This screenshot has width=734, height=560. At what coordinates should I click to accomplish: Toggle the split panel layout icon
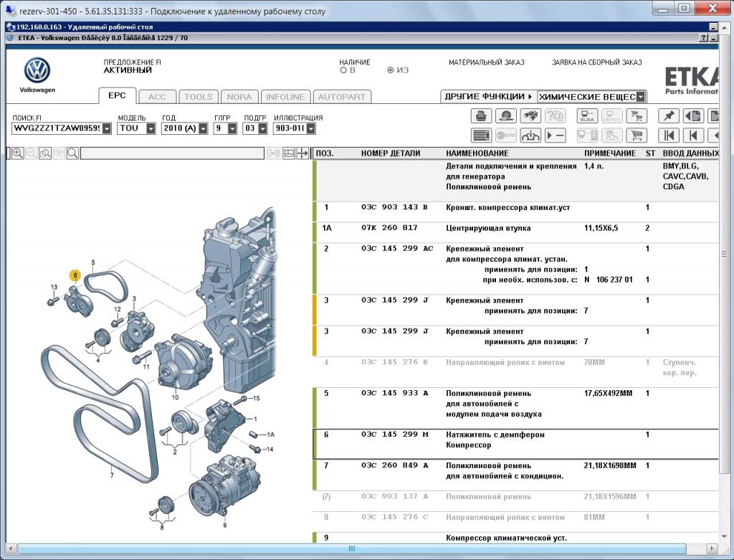click(289, 153)
